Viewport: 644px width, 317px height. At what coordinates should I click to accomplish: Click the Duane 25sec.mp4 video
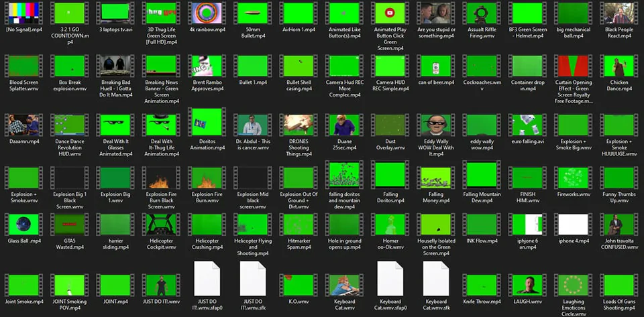pos(344,124)
